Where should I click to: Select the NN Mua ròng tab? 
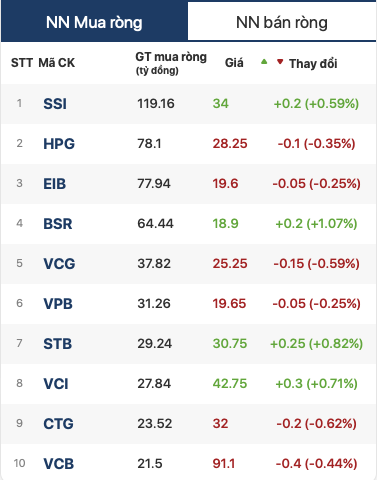pyautogui.click(x=94, y=22)
